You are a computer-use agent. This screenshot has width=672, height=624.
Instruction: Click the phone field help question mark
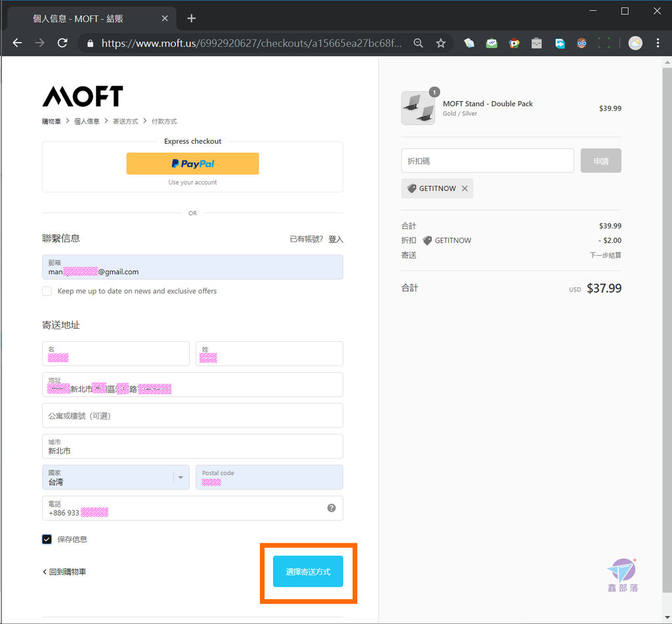point(331,508)
